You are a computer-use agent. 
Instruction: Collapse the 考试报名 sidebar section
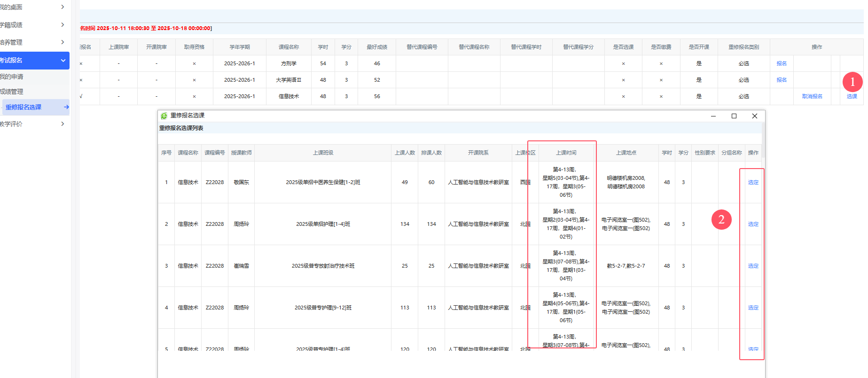point(63,61)
